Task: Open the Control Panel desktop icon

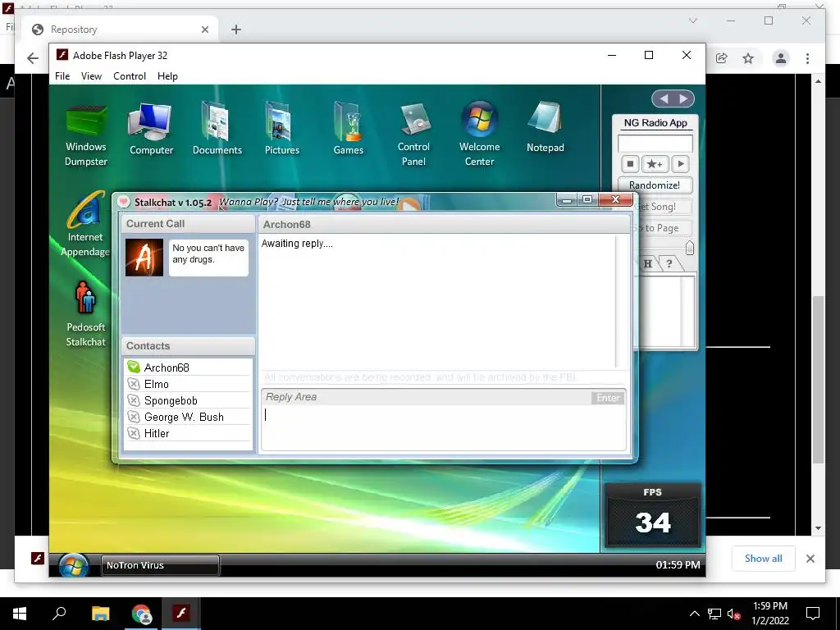Action: (413, 135)
